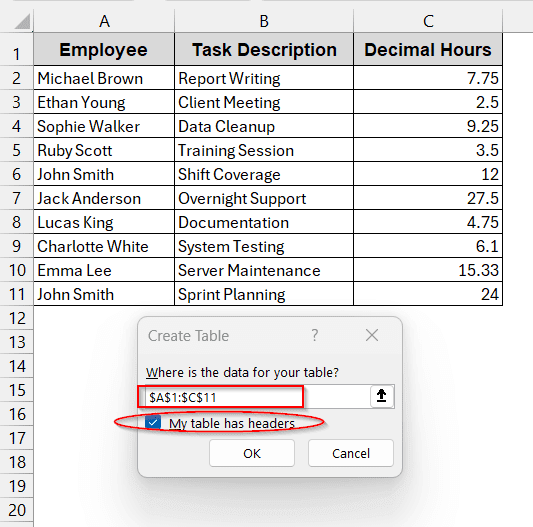Click the Decimal Hours header cell
Screen dimensions: 533x527
point(428,50)
